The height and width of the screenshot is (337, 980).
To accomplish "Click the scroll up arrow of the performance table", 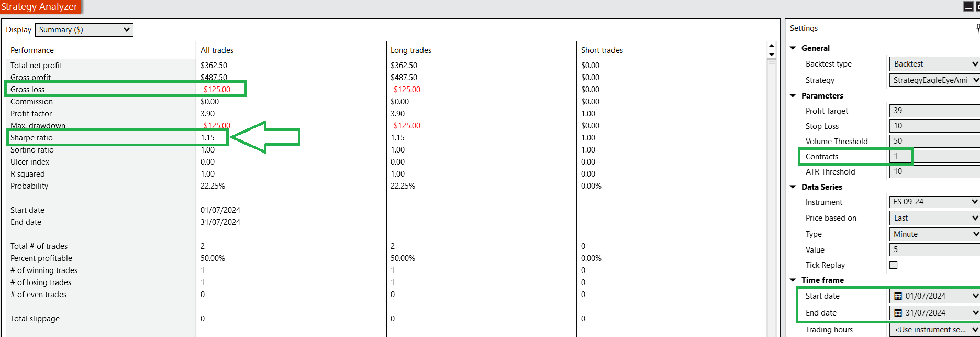I will [x=771, y=47].
